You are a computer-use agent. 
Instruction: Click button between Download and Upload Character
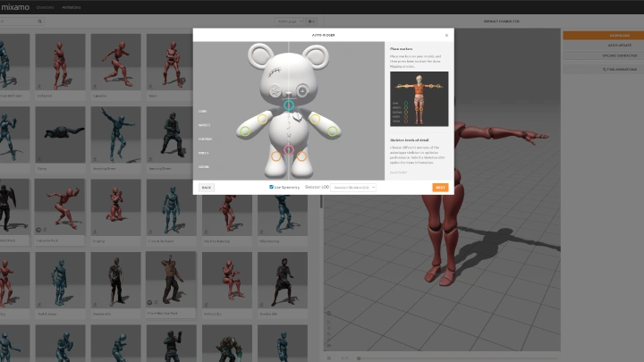pos(604,46)
